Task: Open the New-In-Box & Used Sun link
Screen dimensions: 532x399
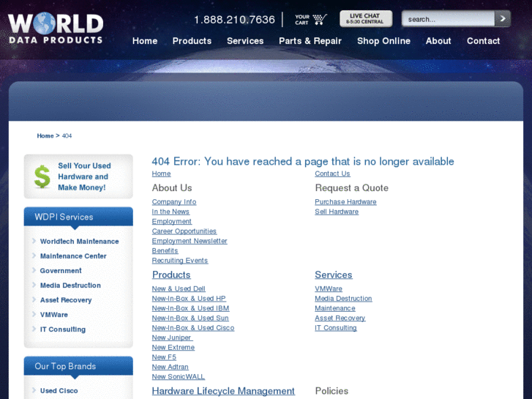Action: [190, 318]
